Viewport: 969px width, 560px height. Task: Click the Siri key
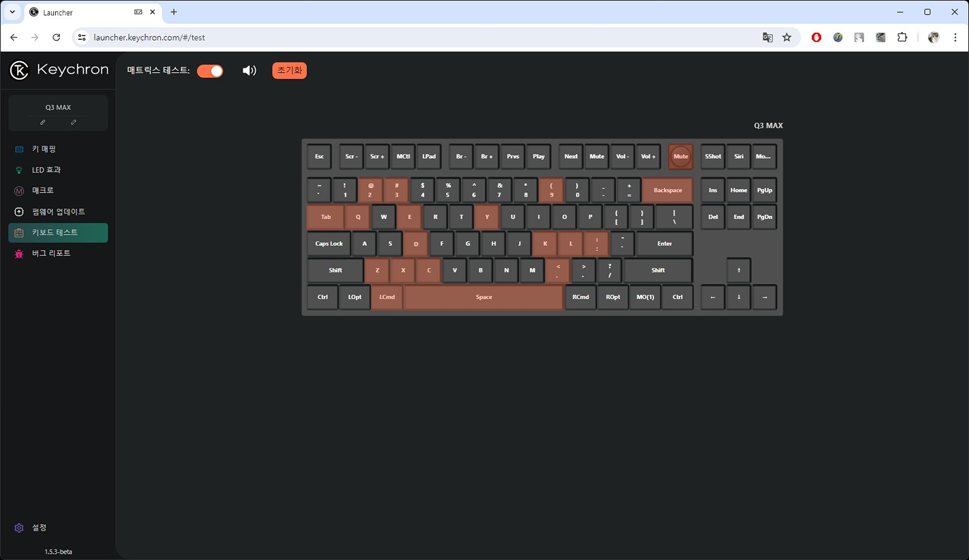(x=739, y=157)
